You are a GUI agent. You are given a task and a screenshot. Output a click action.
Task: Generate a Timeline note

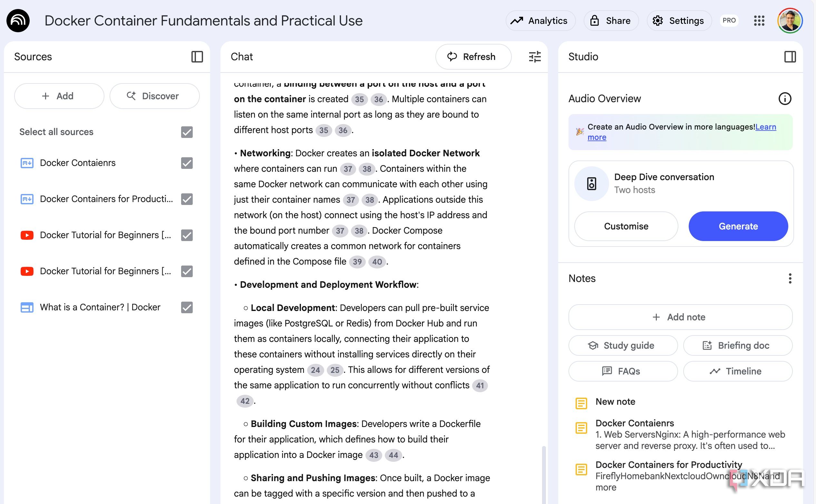coord(738,371)
